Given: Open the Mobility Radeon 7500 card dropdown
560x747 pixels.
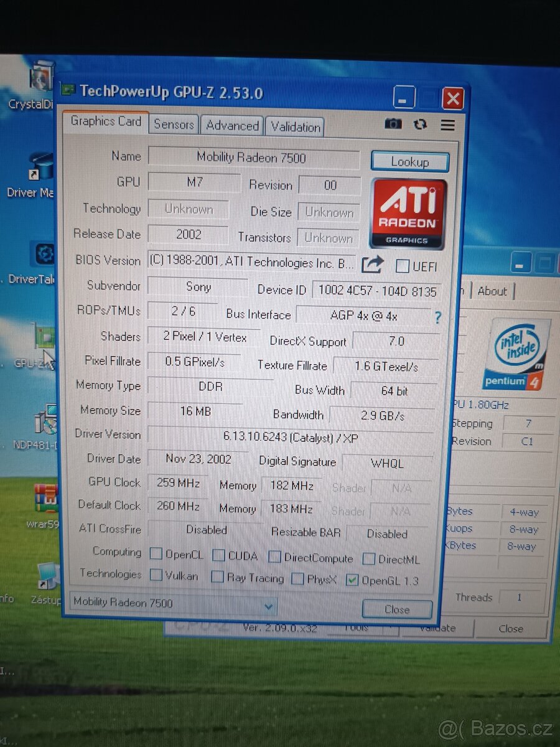Looking at the screenshot, I should 269,605.
